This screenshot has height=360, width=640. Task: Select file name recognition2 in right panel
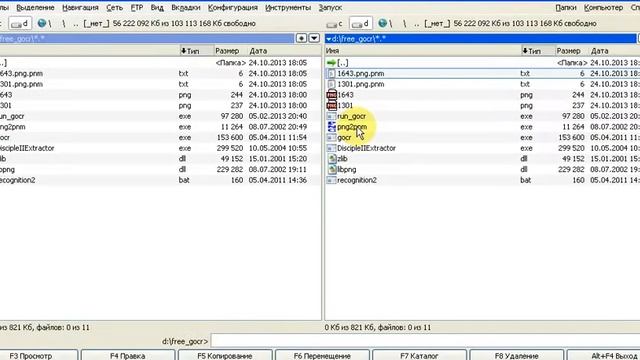coord(357,180)
